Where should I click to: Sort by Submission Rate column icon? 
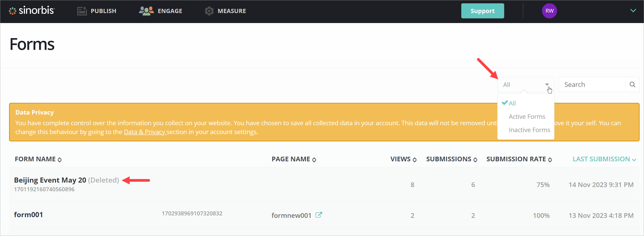(550, 160)
